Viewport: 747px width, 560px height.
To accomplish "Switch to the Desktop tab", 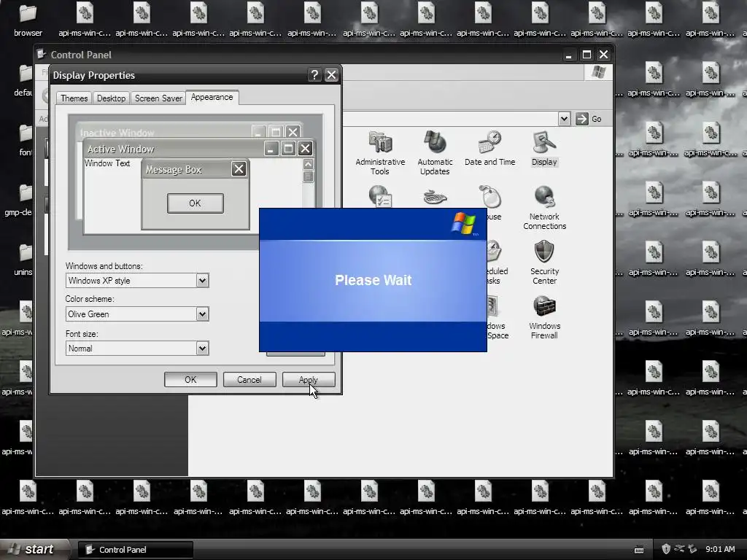I will click(111, 98).
